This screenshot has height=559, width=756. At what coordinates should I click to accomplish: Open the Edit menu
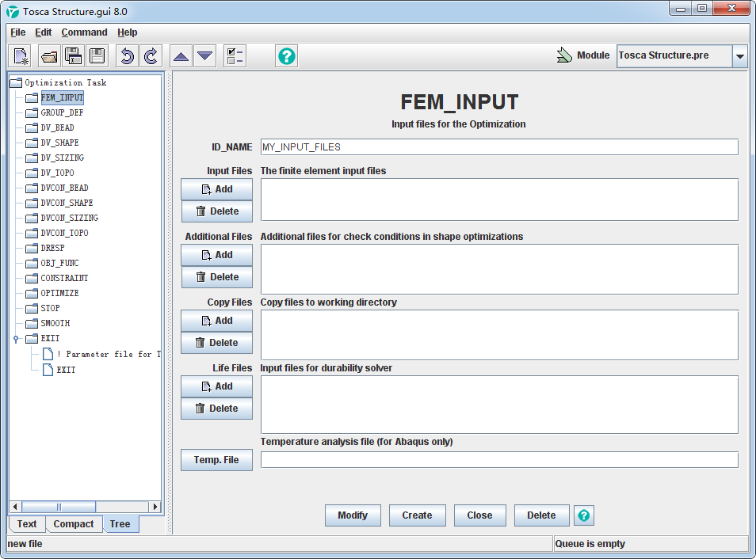pyautogui.click(x=44, y=32)
